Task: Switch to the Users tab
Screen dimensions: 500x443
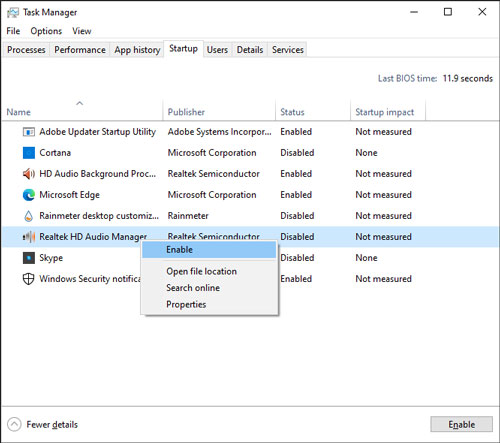Action: [217, 50]
